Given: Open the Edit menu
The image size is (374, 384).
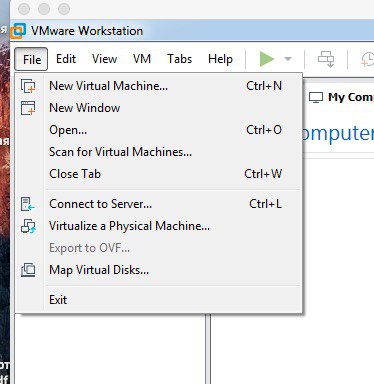Looking at the screenshot, I should point(66,59).
